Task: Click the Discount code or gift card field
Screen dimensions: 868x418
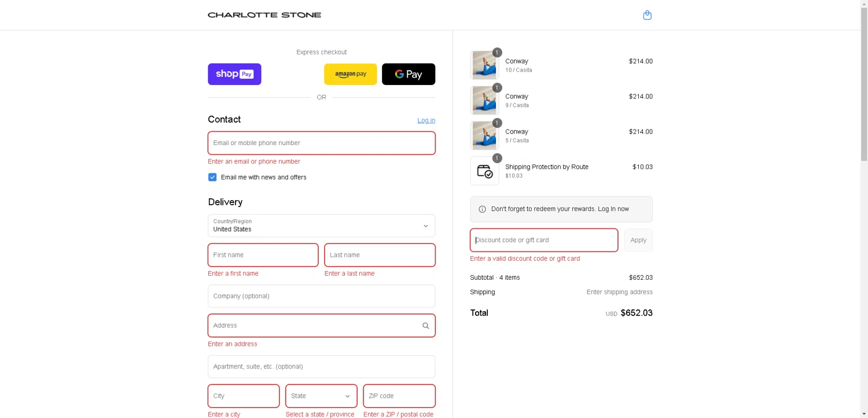Action: [544, 240]
